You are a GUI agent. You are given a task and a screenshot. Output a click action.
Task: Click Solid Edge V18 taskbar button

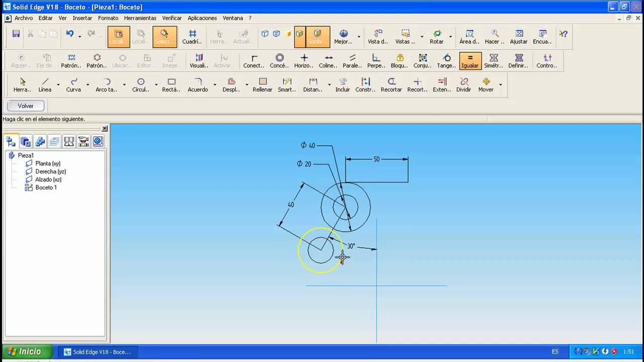(98, 352)
